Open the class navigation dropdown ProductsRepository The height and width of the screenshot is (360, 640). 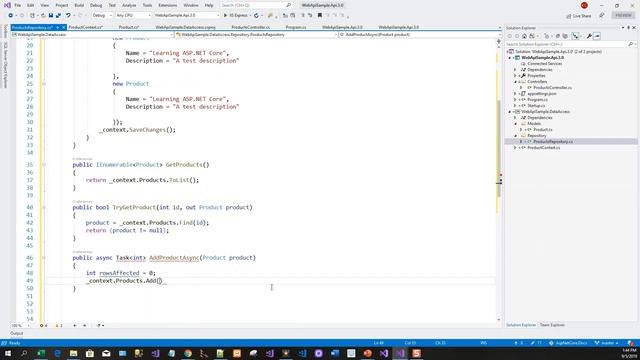pyautogui.click(x=256, y=35)
